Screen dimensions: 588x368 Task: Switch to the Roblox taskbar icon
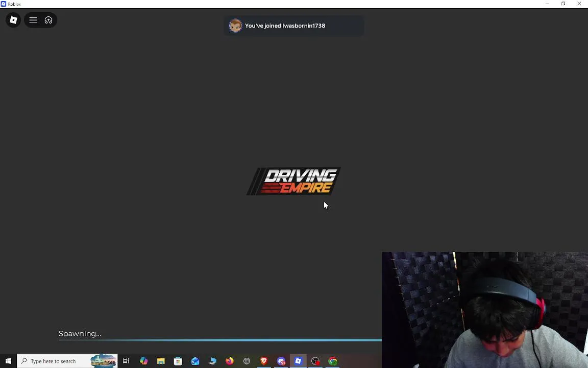[298, 361]
